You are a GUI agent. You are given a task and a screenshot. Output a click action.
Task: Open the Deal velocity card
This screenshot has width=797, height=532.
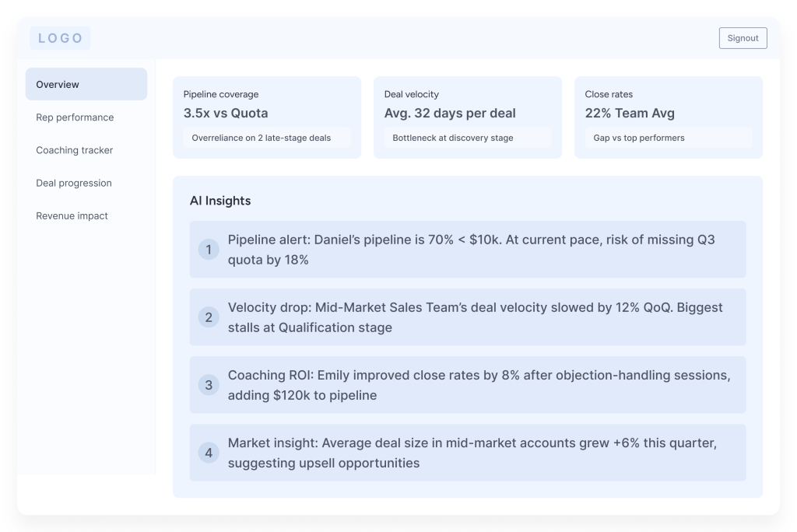pyautogui.click(x=468, y=105)
